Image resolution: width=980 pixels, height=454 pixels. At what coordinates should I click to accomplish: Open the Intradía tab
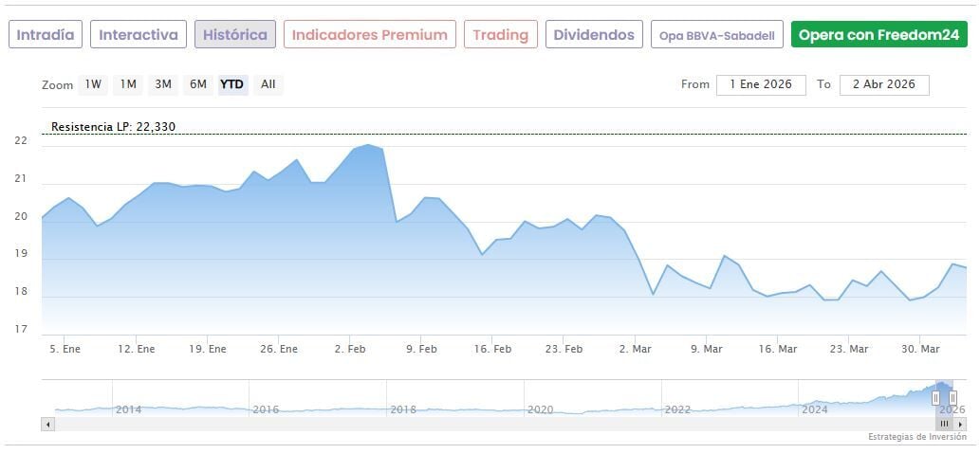tap(46, 35)
